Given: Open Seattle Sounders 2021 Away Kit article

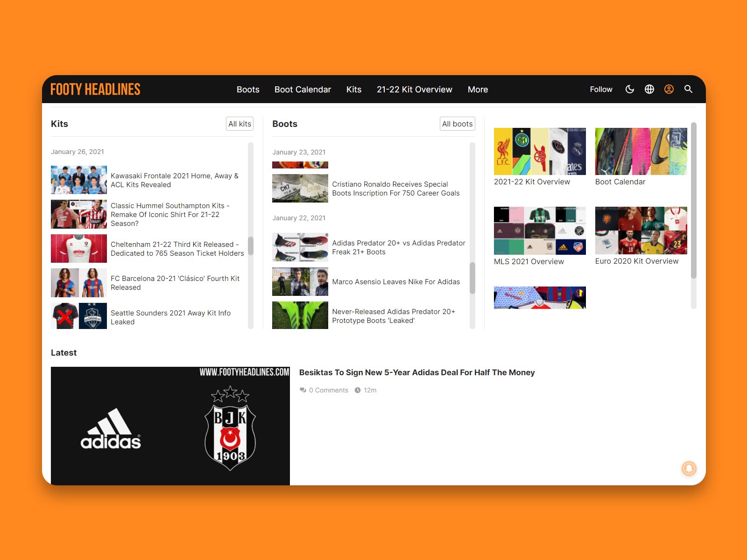Looking at the screenshot, I should (170, 317).
